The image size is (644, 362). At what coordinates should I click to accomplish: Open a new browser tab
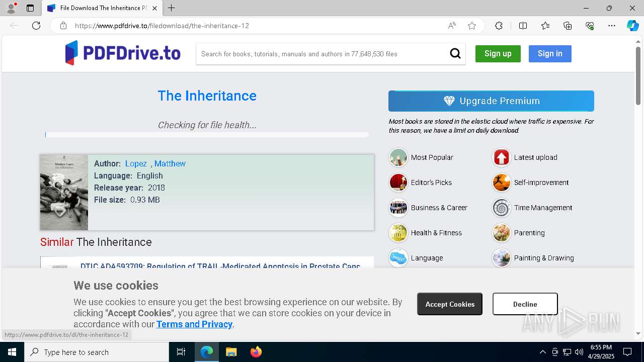[172, 8]
